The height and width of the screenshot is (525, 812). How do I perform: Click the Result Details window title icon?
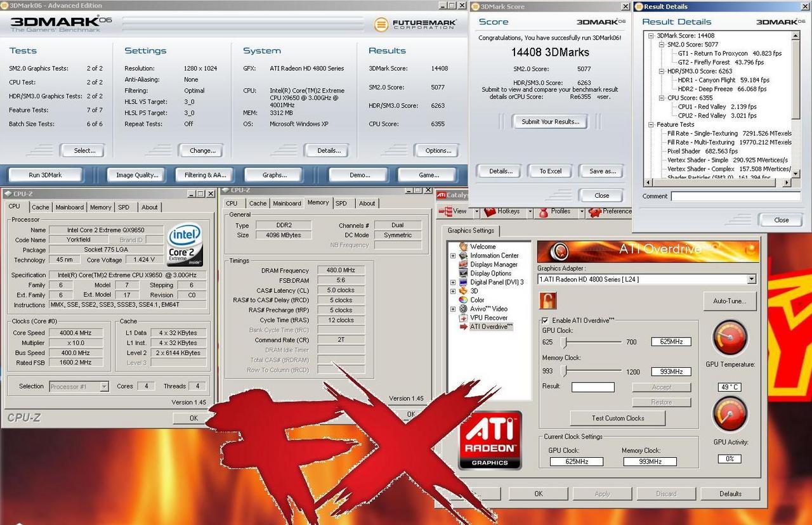(638, 6)
